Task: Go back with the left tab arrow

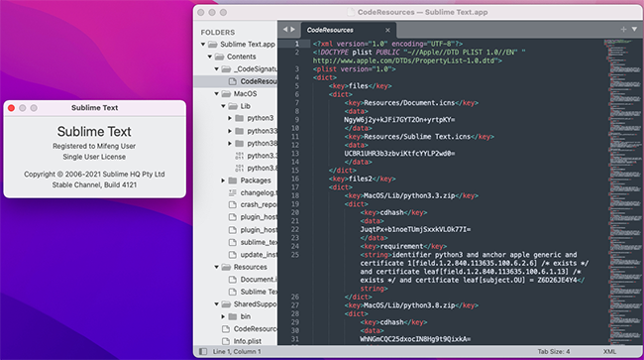Action: 285,29
